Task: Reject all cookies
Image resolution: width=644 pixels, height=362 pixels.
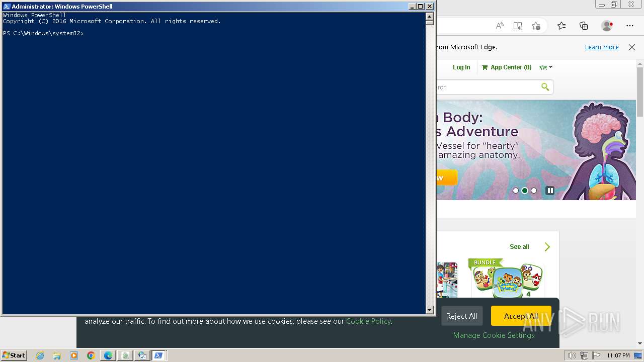Action: (462, 316)
